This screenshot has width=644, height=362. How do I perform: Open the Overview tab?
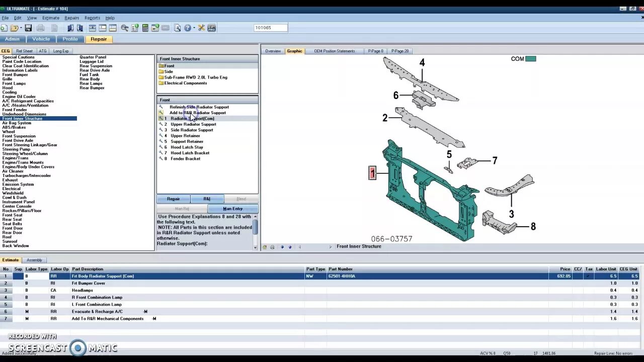[273, 51]
